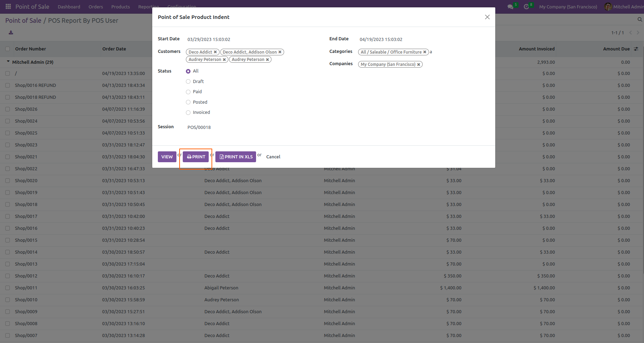Remove the Deco Addict customer tag
The width and height of the screenshot is (644, 343).
pos(215,52)
